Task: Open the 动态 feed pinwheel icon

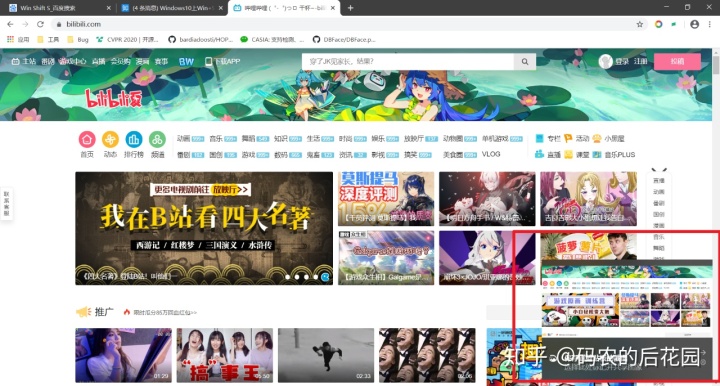Action: coord(110,139)
